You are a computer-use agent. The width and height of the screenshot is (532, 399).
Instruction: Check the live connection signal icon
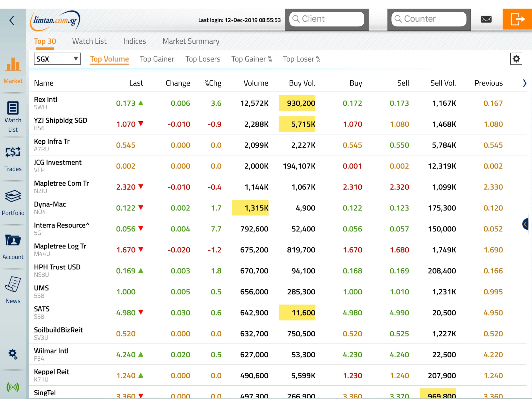[13, 387]
